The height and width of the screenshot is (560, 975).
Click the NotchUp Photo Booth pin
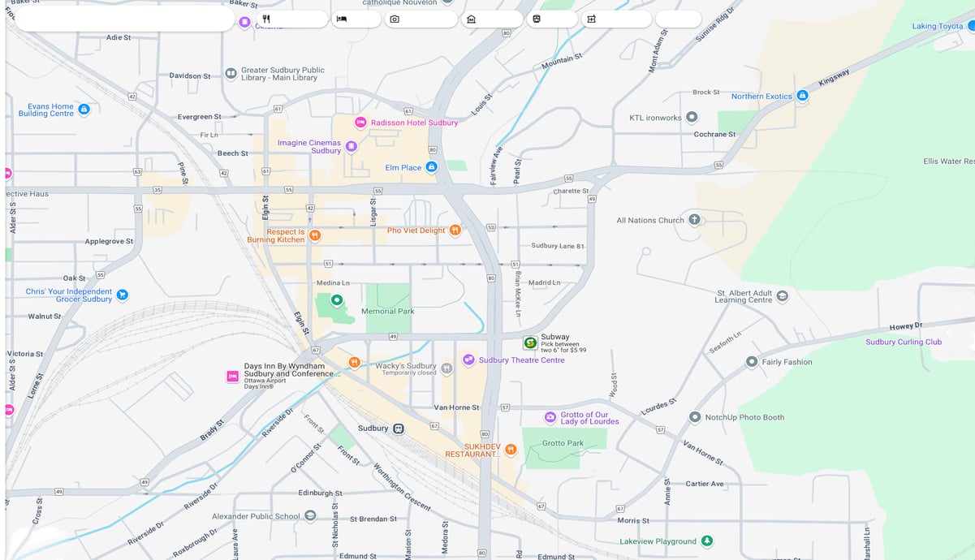point(695,417)
